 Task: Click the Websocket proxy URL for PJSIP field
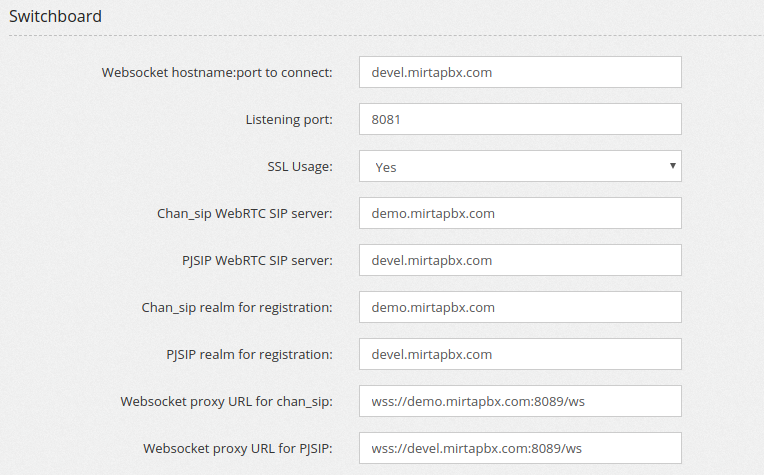520,448
